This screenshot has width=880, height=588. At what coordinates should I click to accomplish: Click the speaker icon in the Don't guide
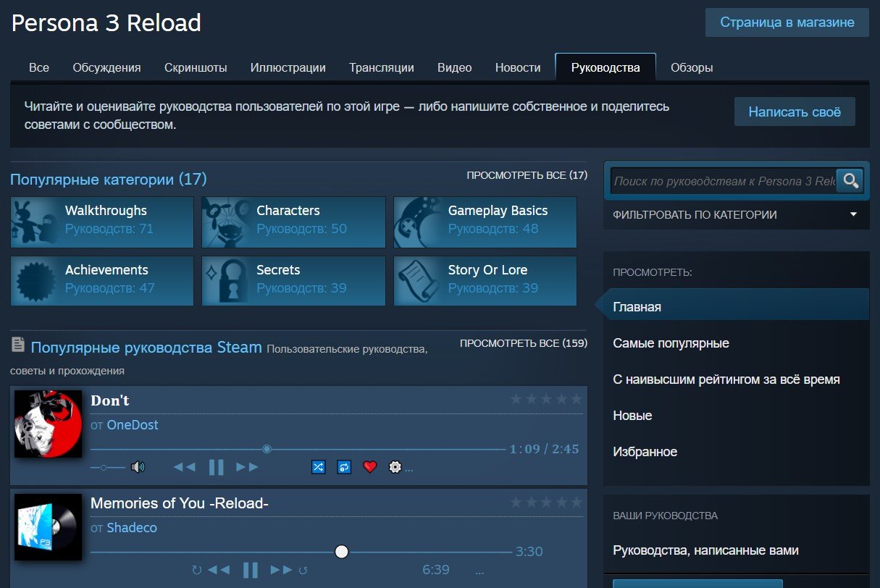pos(138,467)
